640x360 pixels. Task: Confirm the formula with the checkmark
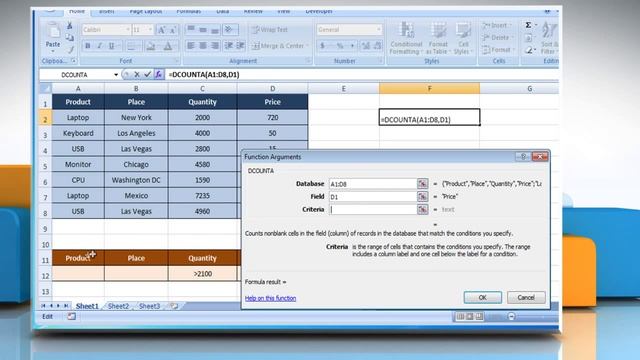(147, 74)
